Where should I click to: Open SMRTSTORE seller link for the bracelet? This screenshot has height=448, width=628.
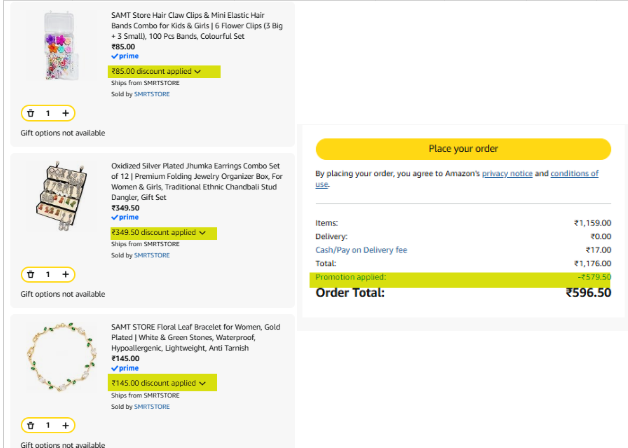point(152,407)
